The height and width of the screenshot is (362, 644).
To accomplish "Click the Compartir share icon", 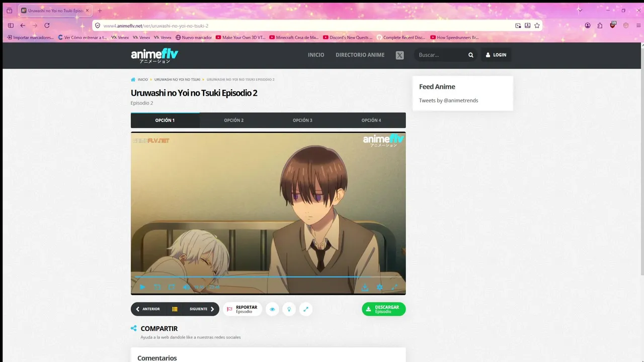I will point(134,328).
